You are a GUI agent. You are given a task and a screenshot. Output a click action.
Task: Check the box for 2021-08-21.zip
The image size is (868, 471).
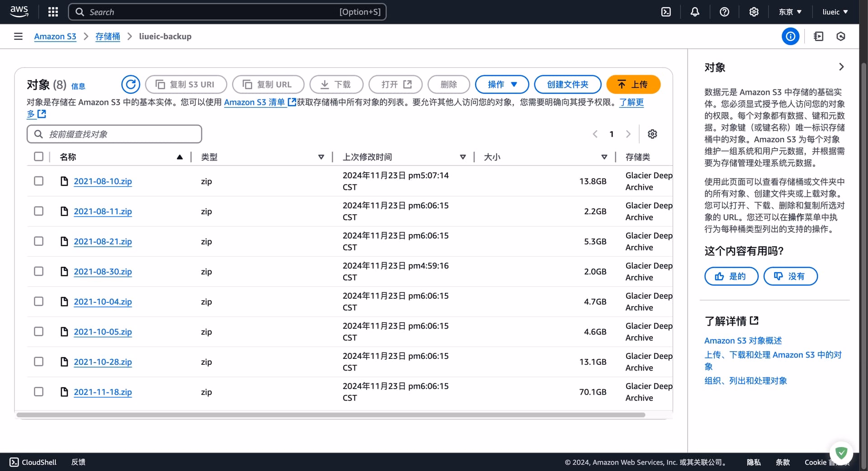[39, 241]
